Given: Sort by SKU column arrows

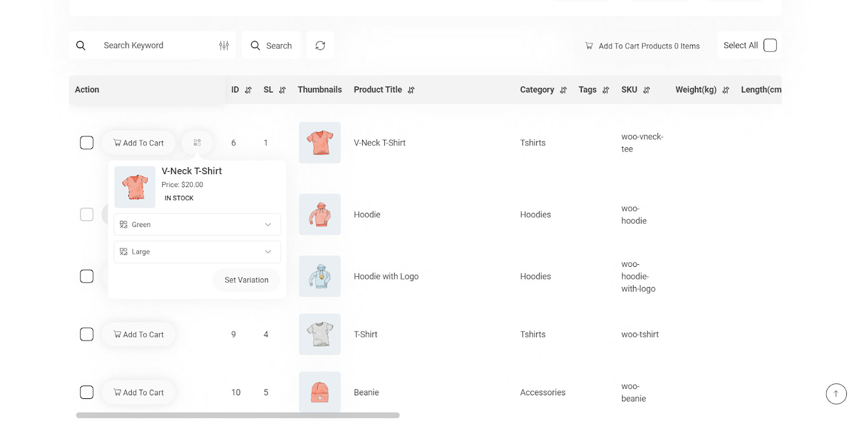Looking at the screenshot, I should click(x=646, y=90).
